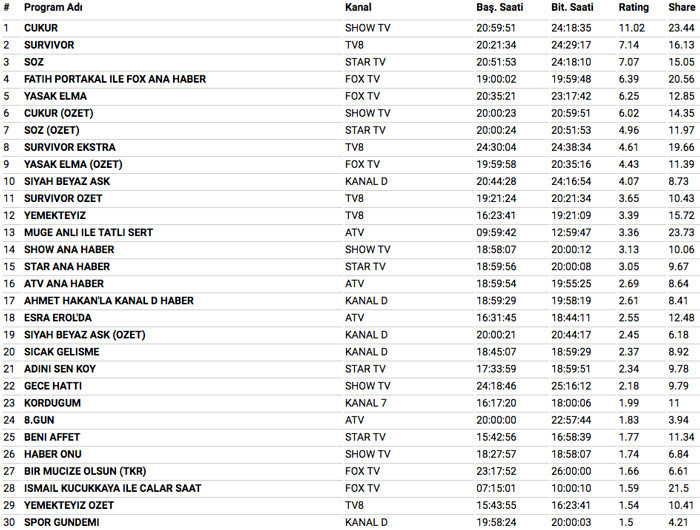Click the 11.02 rating value for CUKUR
Viewport: 700px width, 530px height.
click(632, 28)
